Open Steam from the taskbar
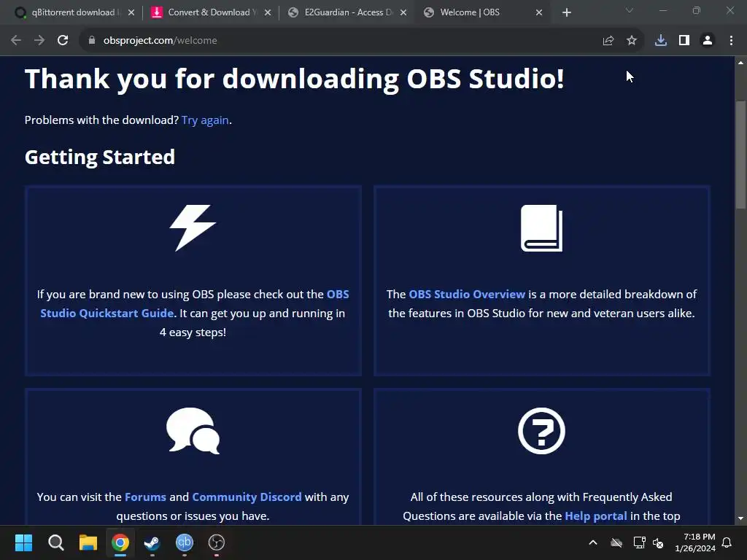747x560 pixels. click(x=152, y=542)
